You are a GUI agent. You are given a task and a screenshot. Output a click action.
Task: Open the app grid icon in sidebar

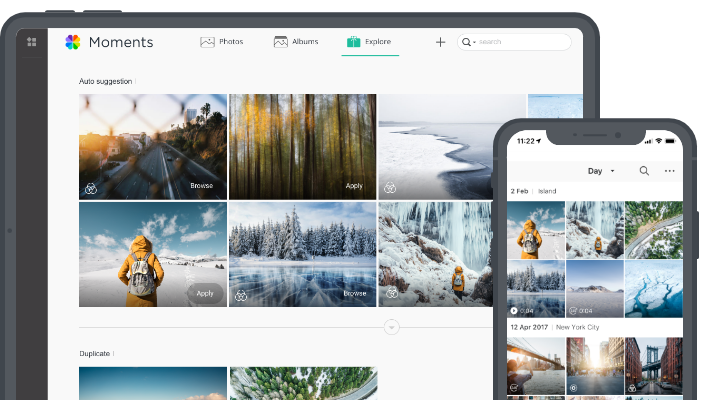[32, 42]
